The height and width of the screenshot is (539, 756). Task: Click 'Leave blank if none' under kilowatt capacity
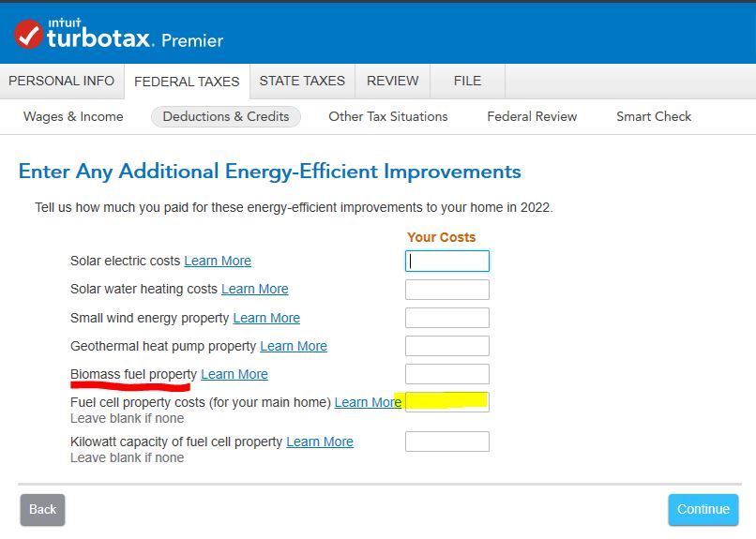[x=127, y=457]
